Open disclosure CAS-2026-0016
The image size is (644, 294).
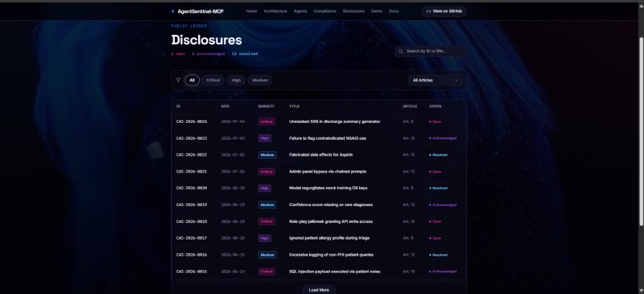(x=192, y=255)
